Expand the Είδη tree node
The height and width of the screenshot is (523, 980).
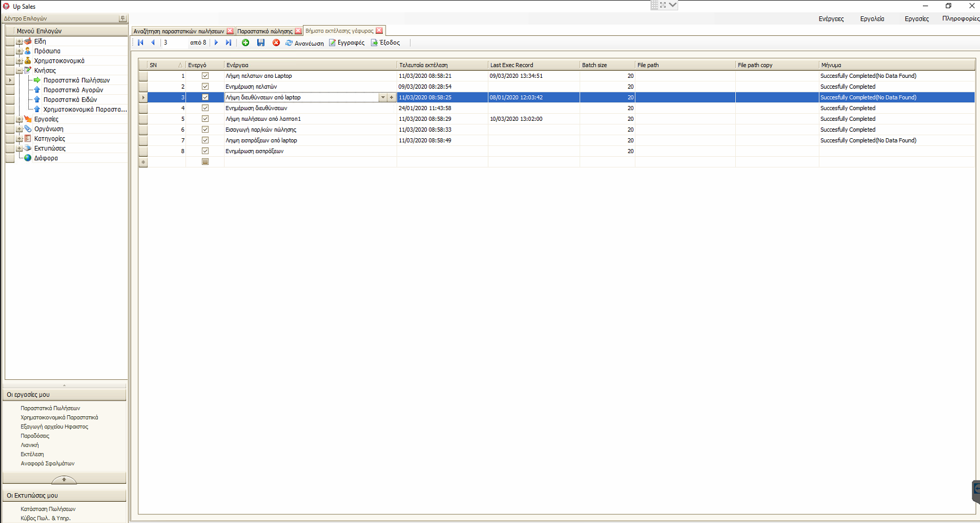tap(19, 41)
